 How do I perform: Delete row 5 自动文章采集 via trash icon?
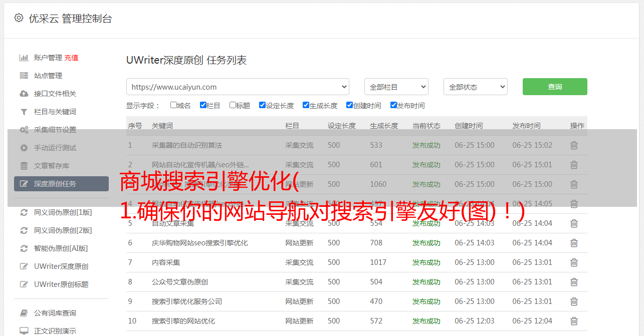tap(574, 223)
